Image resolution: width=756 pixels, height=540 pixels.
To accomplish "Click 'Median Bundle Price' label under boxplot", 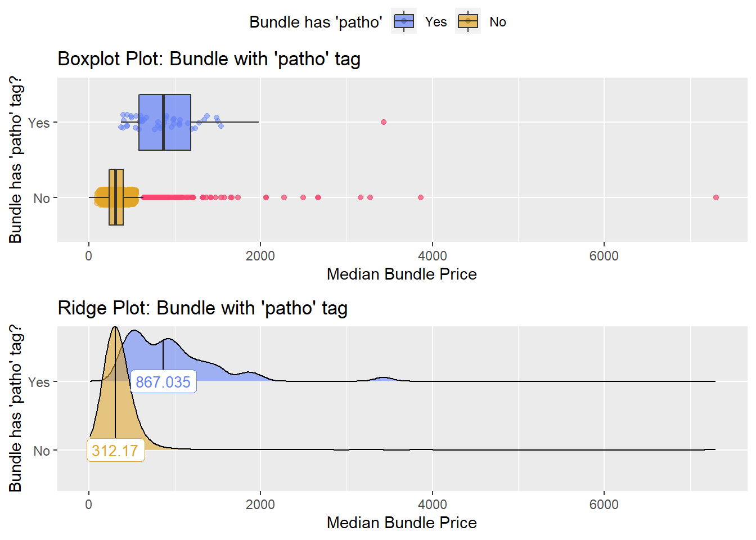I will pos(402,274).
